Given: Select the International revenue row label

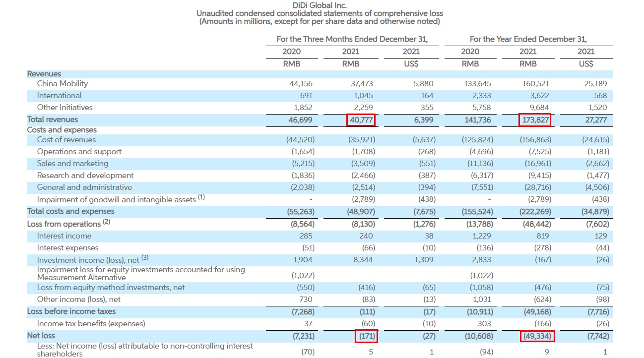Looking at the screenshot, I should (x=60, y=96).
